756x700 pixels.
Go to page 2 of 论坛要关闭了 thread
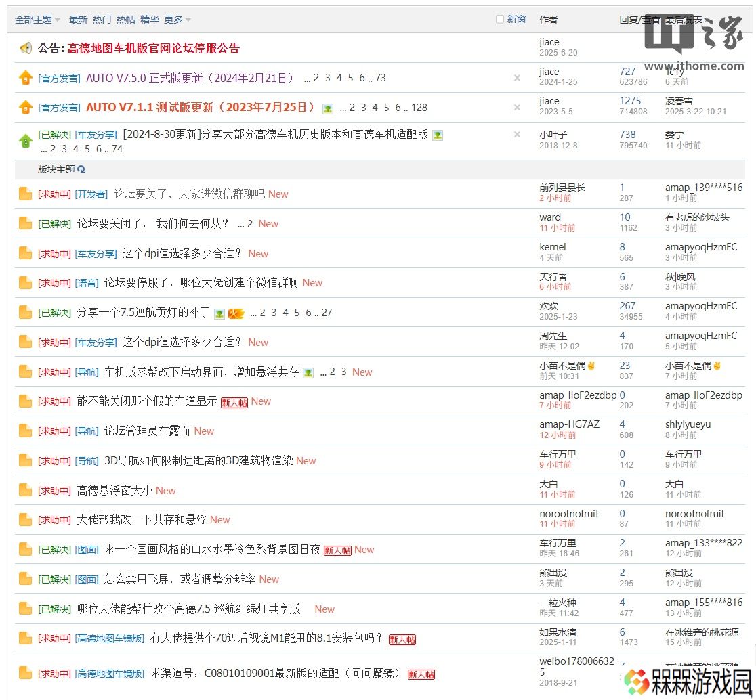250,224
